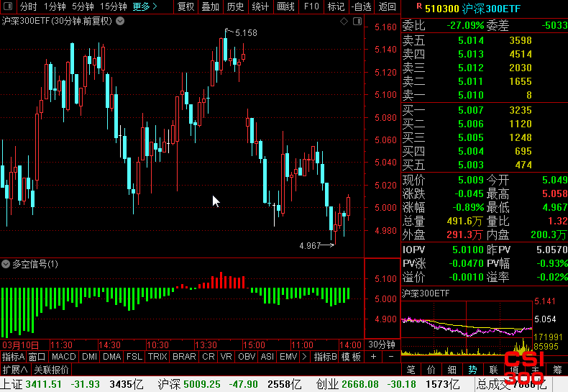Click the 卖五 price 5.014
This screenshot has width=568, height=392.
click(470, 40)
